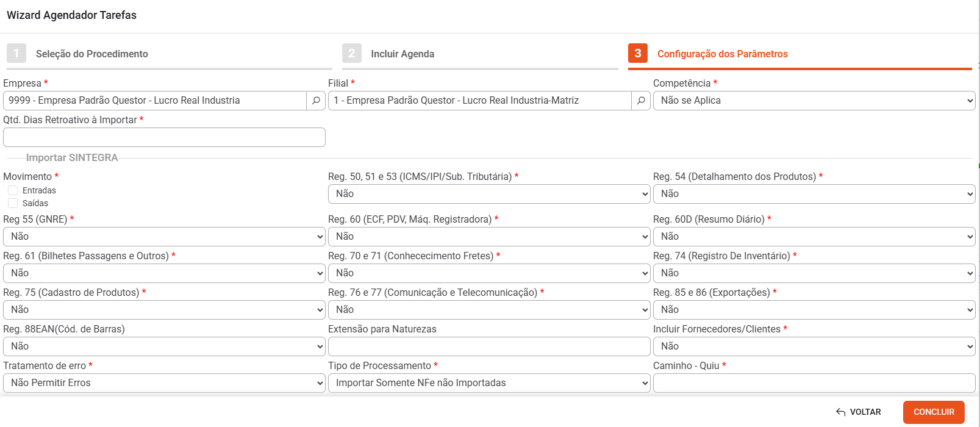This screenshot has height=427, width=980.
Task: Go to Seleção do Procedimento step
Action: point(92,54)
